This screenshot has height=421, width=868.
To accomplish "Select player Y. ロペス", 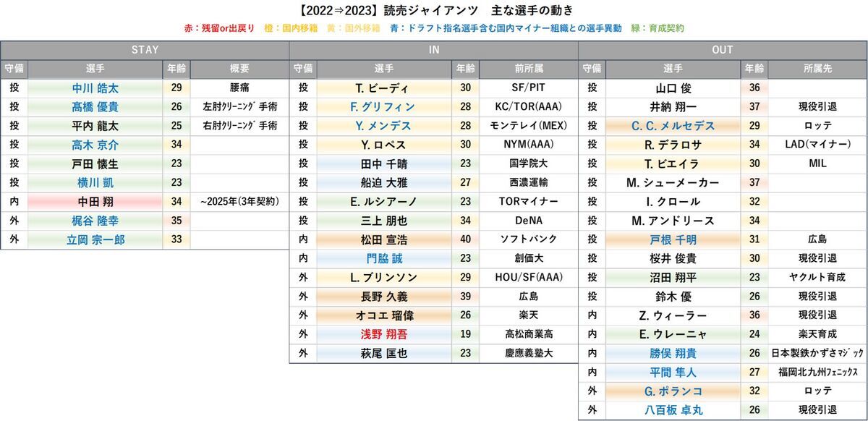I will (x=383, y=145).
